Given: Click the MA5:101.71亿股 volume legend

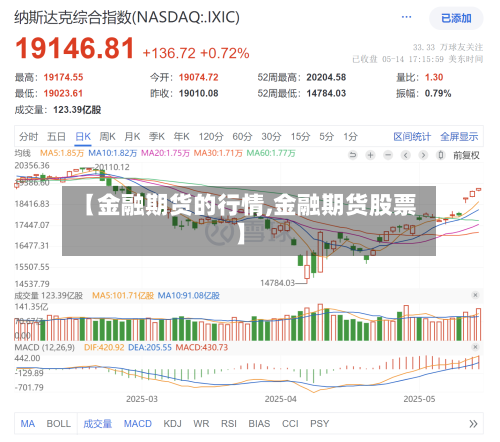Looking at the screenshot, I should [123, 296].
